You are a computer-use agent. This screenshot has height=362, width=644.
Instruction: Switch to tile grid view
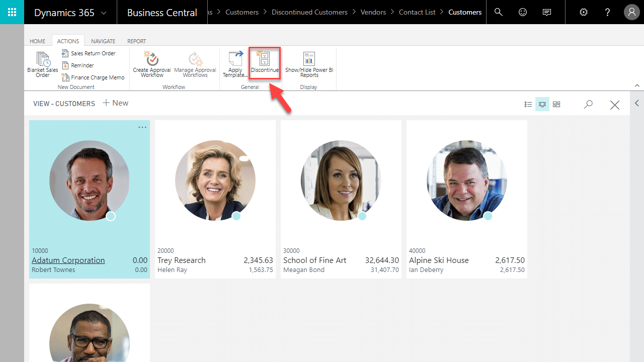556,104
